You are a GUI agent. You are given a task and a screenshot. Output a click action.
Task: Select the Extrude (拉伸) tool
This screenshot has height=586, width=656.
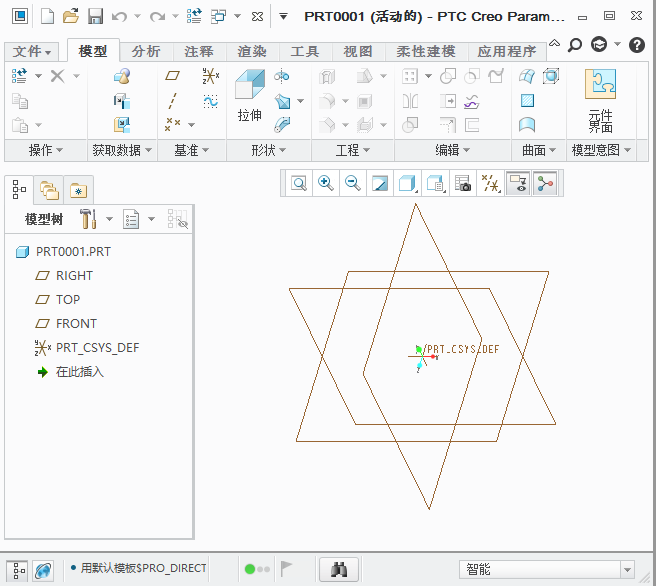coord(250,95)
